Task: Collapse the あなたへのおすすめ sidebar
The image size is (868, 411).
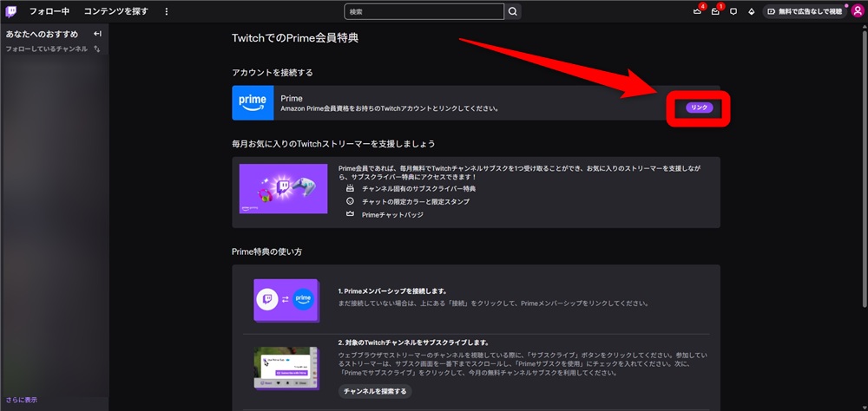Action: click(x=97, y=34)
